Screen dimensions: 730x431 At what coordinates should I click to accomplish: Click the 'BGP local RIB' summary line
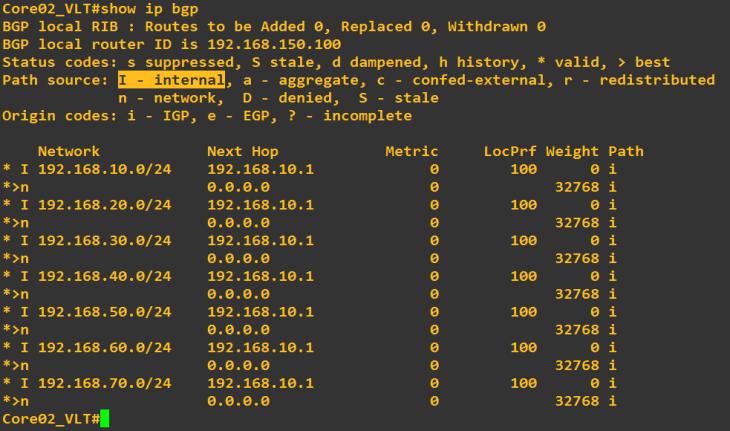click(273, 27)
